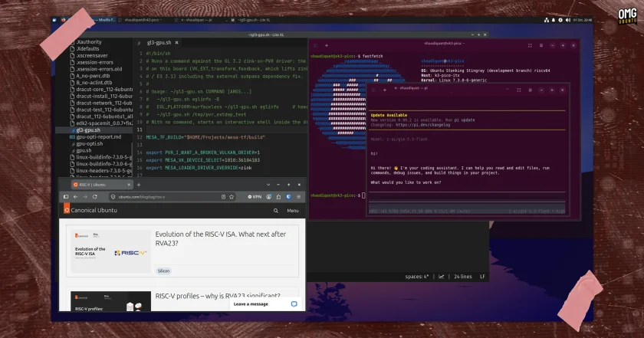
Task: Open B_no-aclint.dtb in the file tree
Action: 94,83
